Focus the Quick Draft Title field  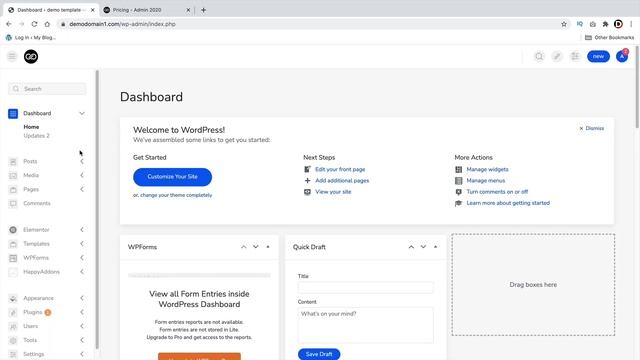tap(365, 287)
